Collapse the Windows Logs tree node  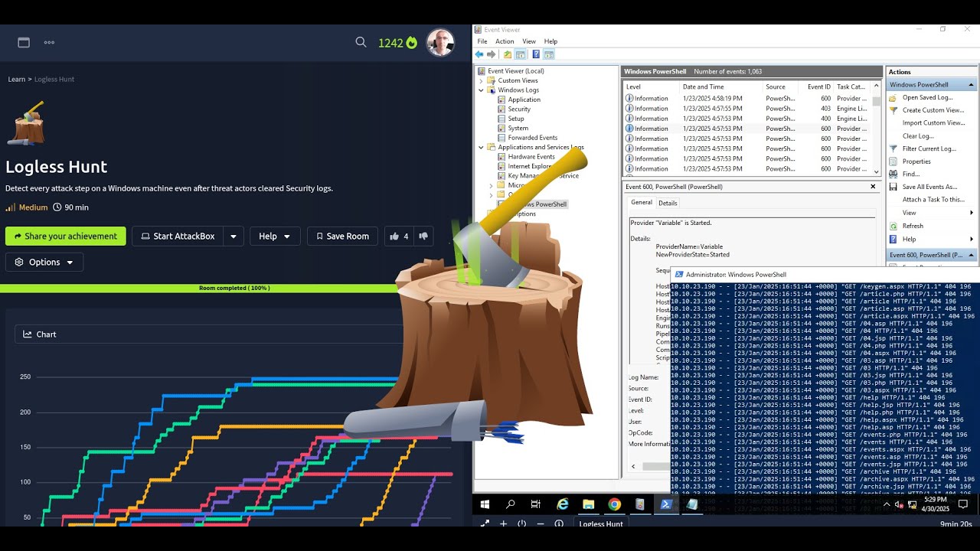click(x=482, y=90)
